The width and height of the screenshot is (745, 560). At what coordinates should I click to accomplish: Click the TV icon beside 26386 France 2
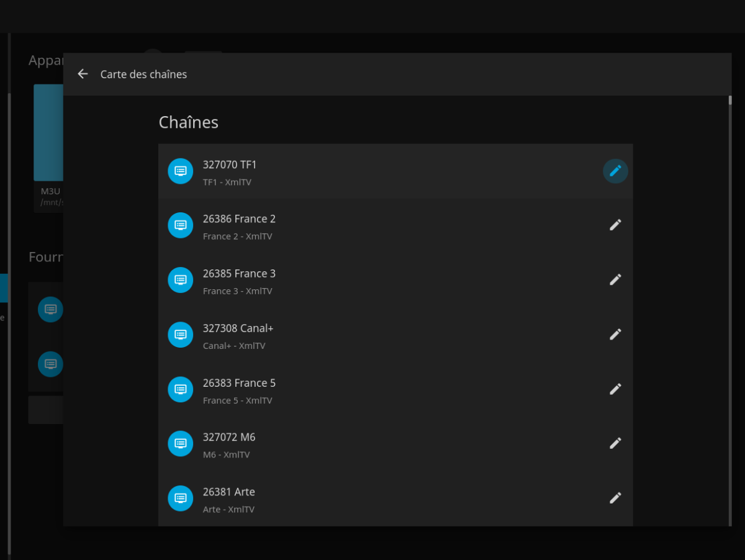point(181,225)
